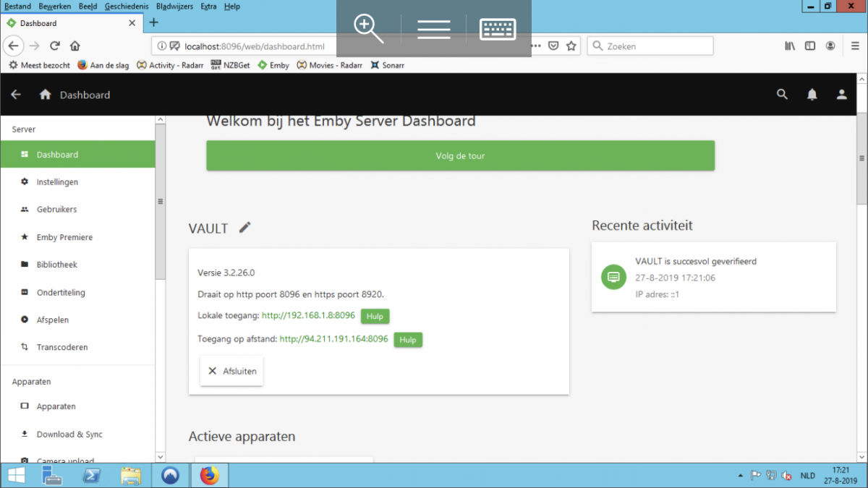The width and height of the screenshot is (868, 488).
Task: Open Aan de slag bookmark
Action: point(103,65)
